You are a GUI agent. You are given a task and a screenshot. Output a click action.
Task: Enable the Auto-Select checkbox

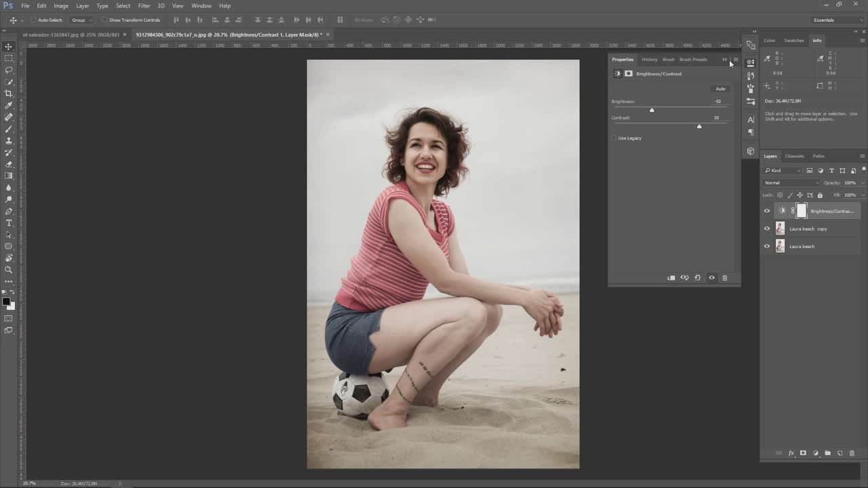(x=34, y=20)
